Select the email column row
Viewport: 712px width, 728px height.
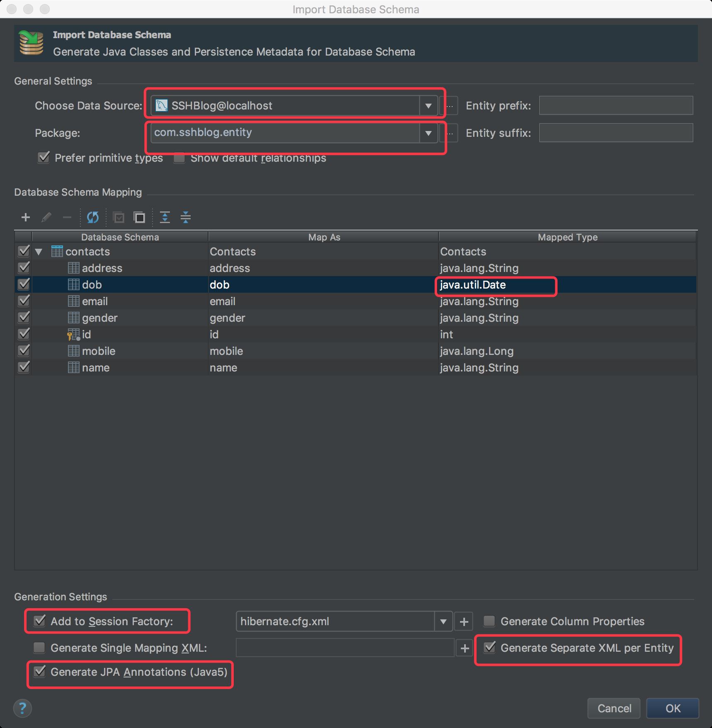point(95,301)
